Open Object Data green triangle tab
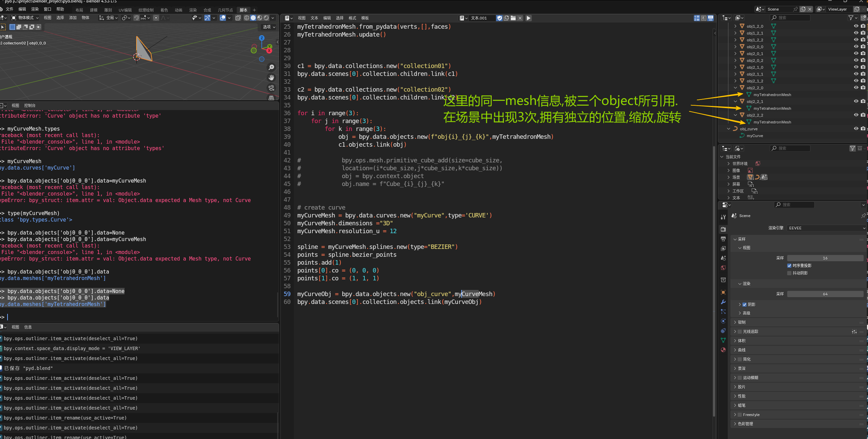868x439 pixels. (723, 340)
